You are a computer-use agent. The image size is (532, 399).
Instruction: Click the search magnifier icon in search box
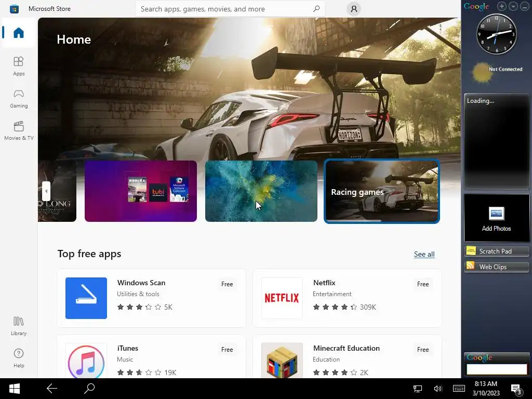coord(316,9)
